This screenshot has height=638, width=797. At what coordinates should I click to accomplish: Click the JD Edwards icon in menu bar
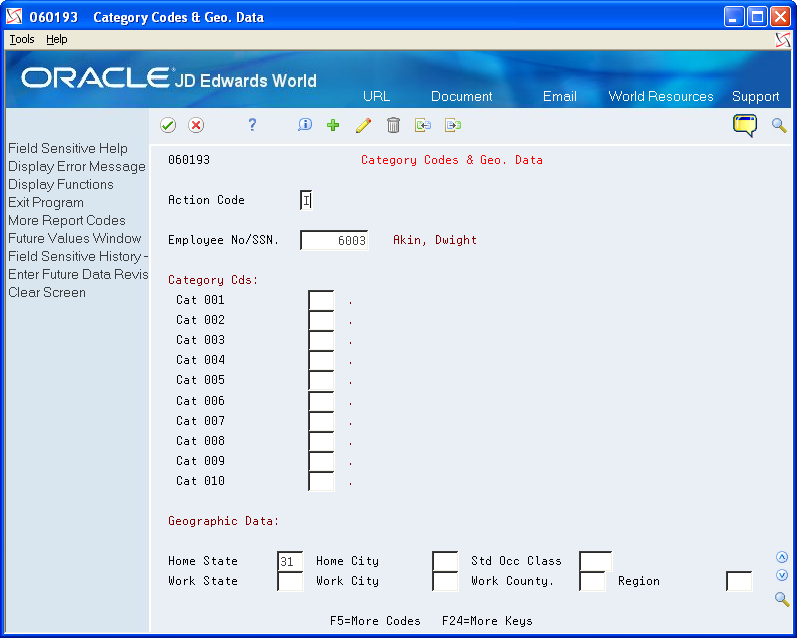click(783, 40)
